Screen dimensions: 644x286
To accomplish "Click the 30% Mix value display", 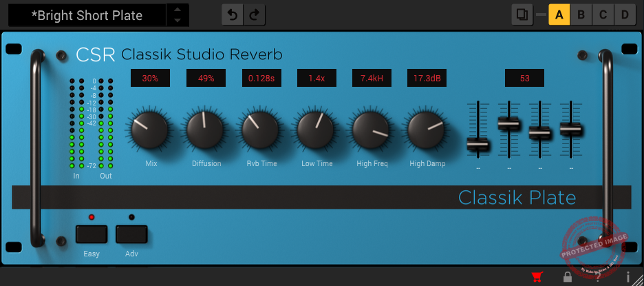I will (x=150, y=78).
